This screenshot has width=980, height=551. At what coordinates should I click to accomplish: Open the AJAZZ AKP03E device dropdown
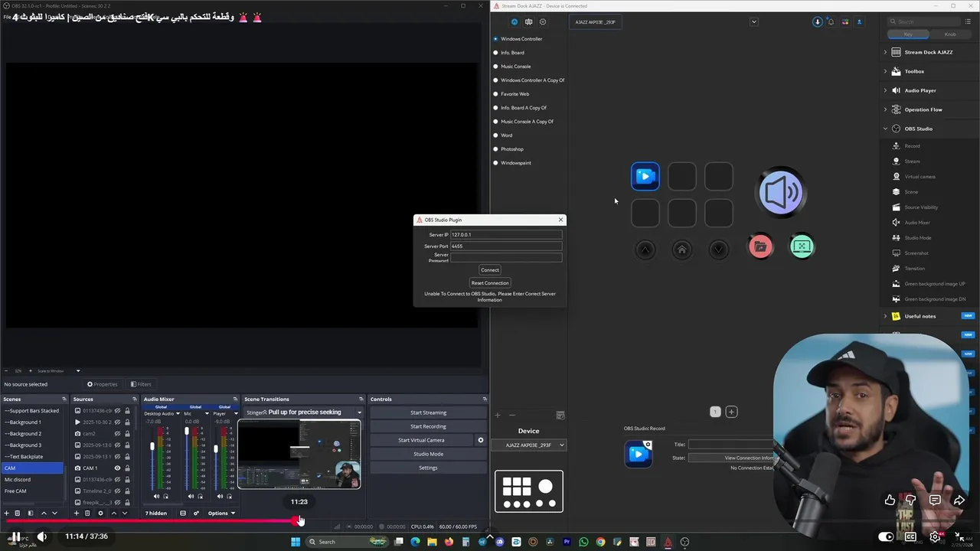click(529, 445)
